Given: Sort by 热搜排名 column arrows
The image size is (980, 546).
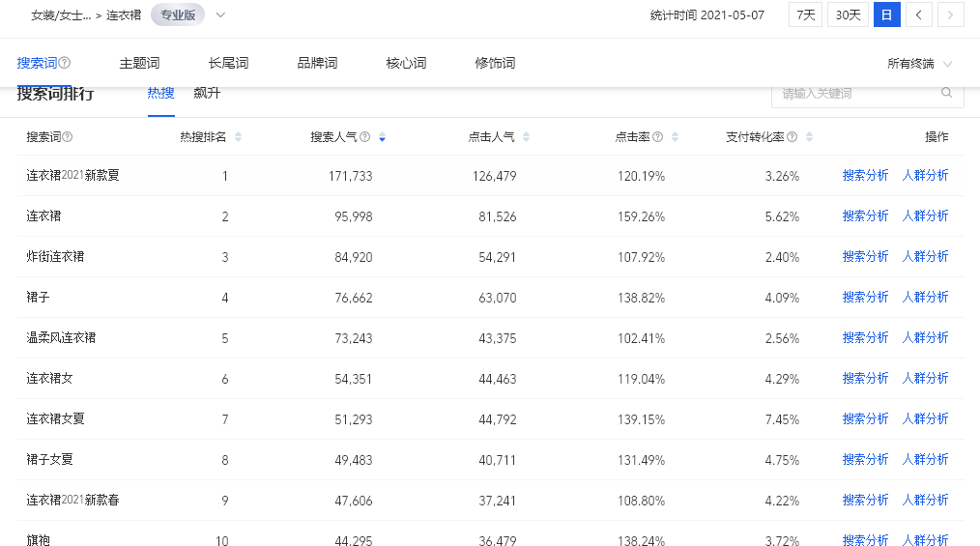Looking at the screenshot, I should pos(238,137).
